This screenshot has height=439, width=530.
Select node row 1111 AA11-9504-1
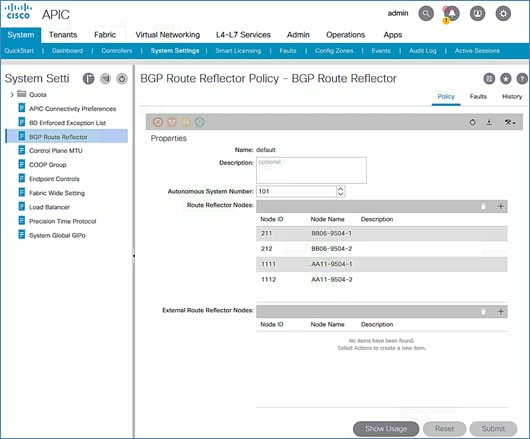pos(382,264)
